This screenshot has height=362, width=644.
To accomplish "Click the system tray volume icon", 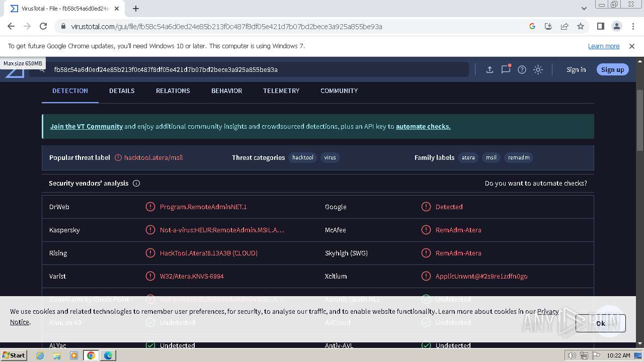I will pos(572,355).
